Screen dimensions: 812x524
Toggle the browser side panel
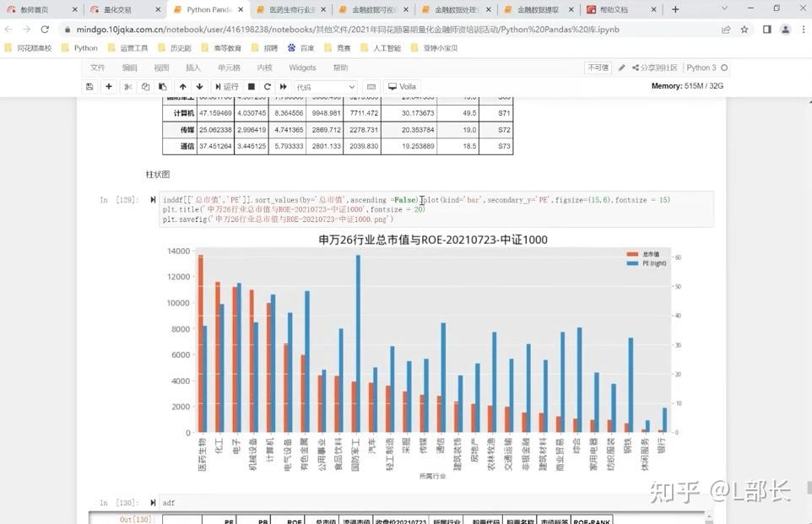(x=767, y=30)
